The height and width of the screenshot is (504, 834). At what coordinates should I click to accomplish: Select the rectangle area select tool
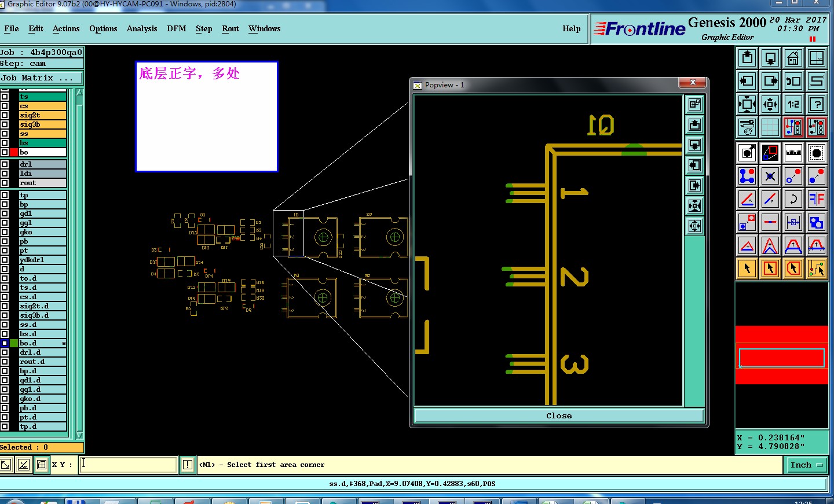pyautogui.click(x=770, y=268)
